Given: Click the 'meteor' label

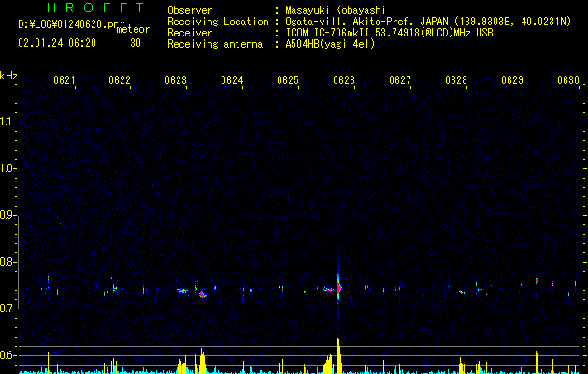Looking at the screenshot, I should pos(133,29).
